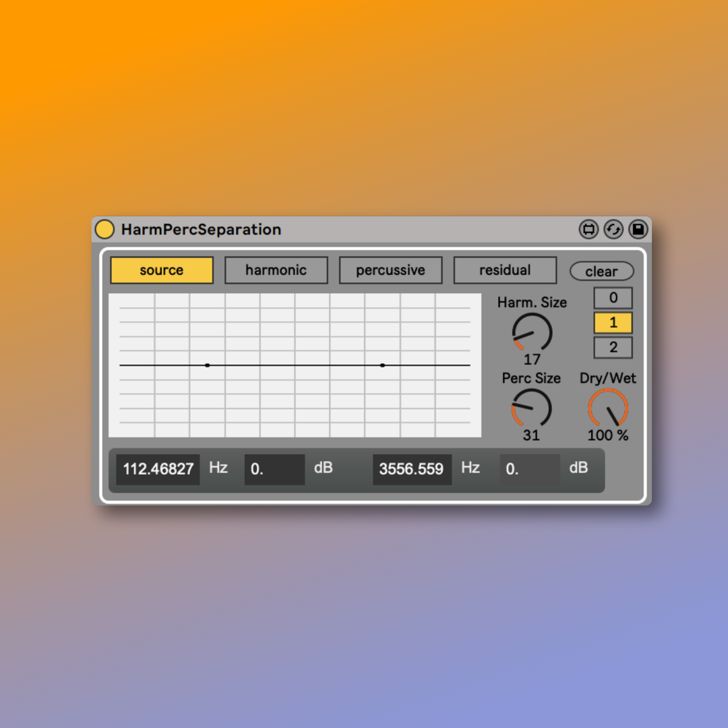Click the dB field next to 3556.559 Hz
This screenshot has height=728, width=728.
pyautogui.click(x=529, y=469)
